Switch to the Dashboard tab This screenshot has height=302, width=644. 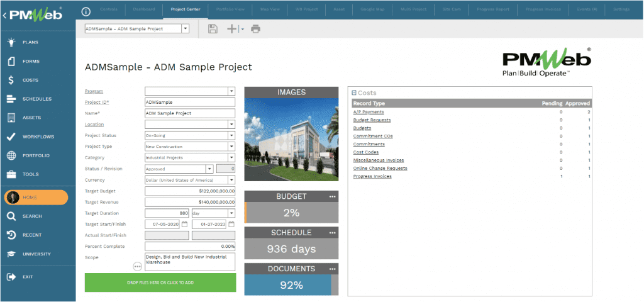(144, 9)
